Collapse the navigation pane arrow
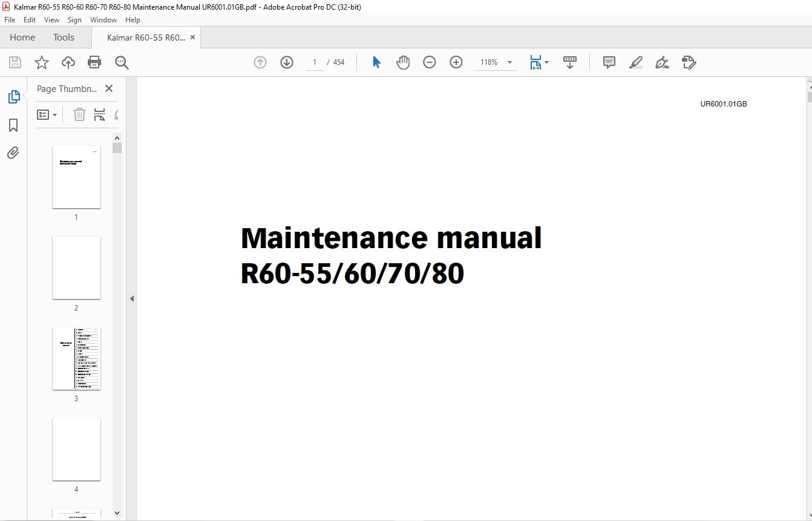812x521 pixels. point(132,298)
